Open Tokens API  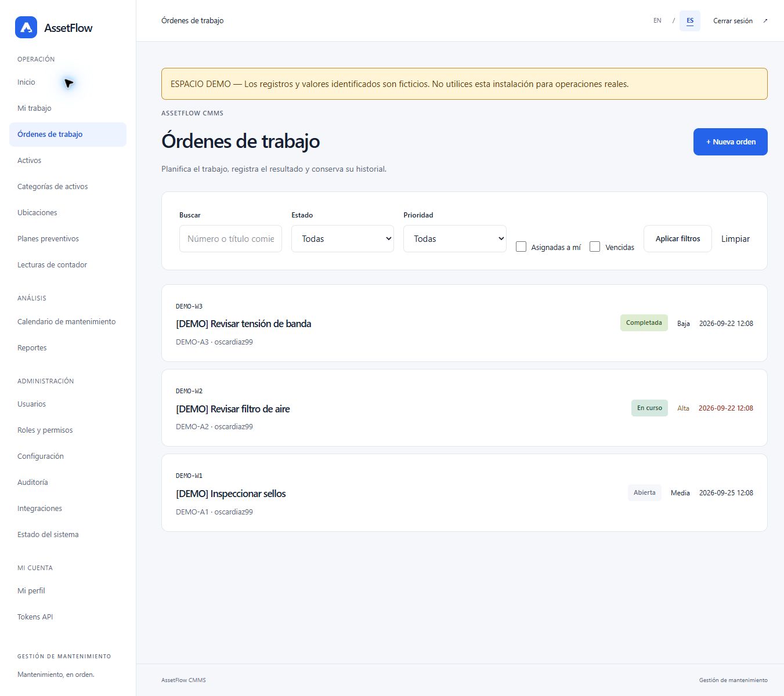coord(68,617)
